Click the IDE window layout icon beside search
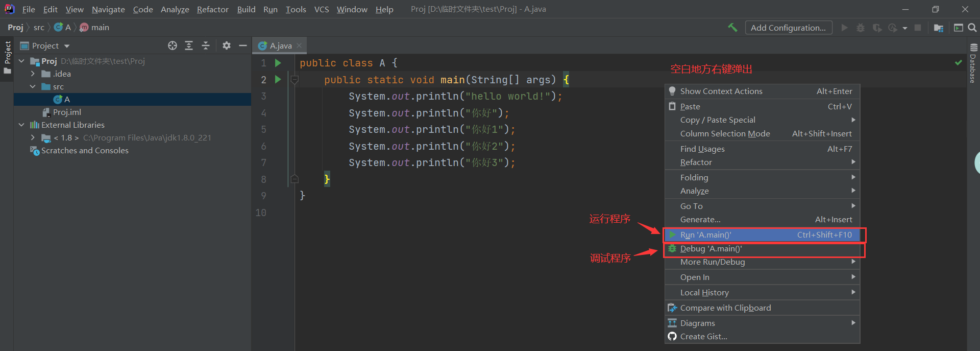Screen dimensions: 980x351 coord(959,28)
